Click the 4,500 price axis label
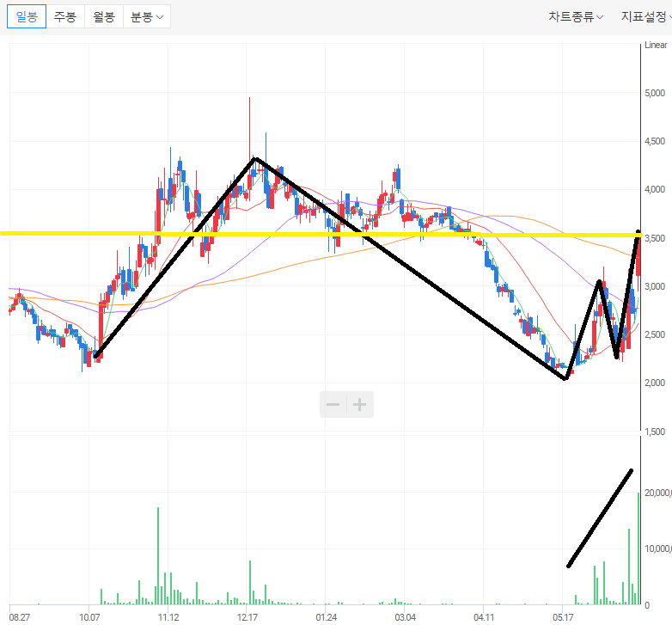 (x=655, y=141)
